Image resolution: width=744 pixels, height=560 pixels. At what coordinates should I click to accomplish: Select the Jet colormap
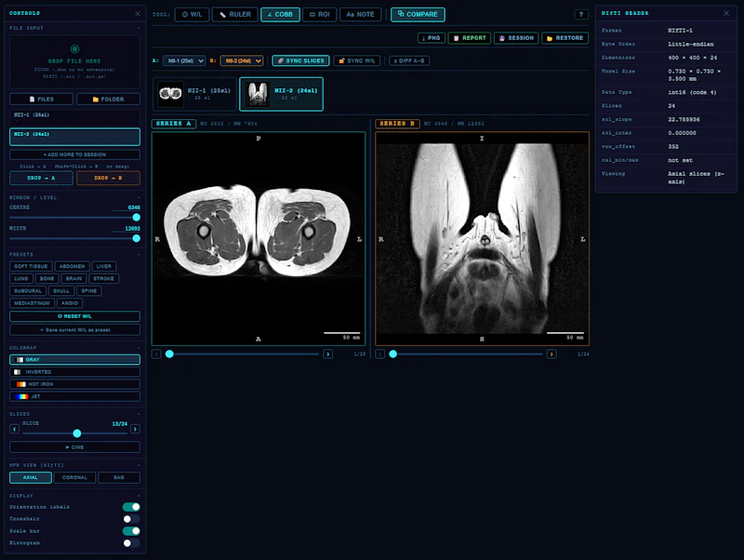pyautogui.click(x=75, y=397)
